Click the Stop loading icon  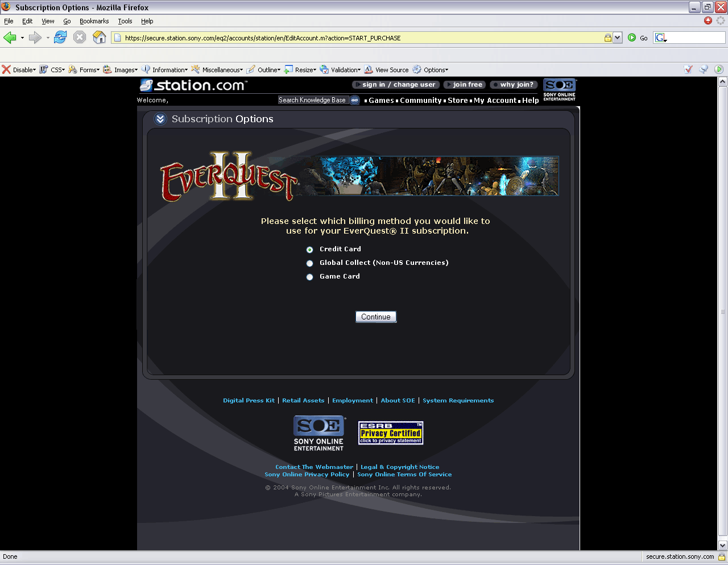click(x=80, y=38)
